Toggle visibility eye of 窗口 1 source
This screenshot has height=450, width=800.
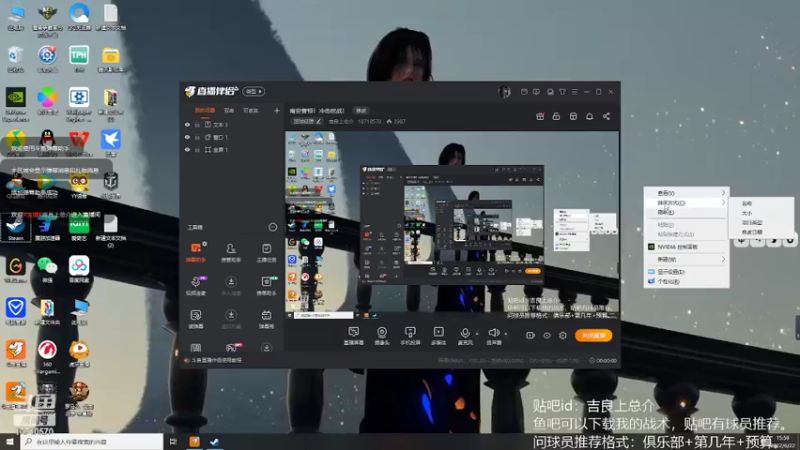point(187,137)
